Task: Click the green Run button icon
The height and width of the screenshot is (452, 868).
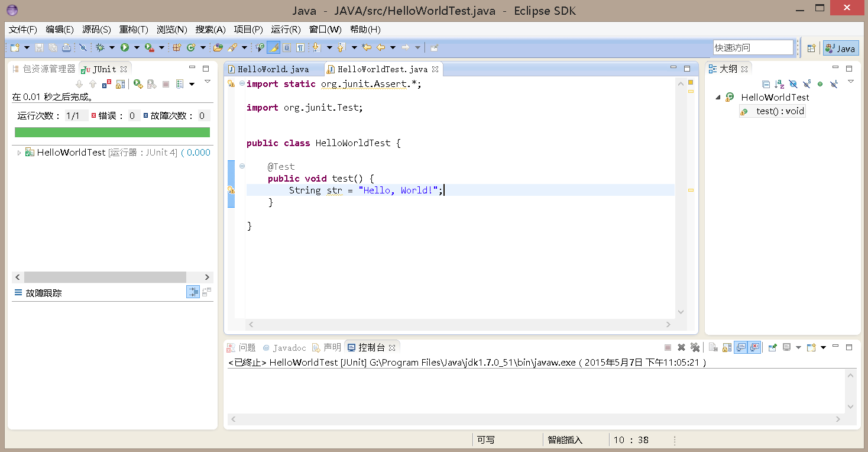Action: pyautogui.click(x=125, y=47)
